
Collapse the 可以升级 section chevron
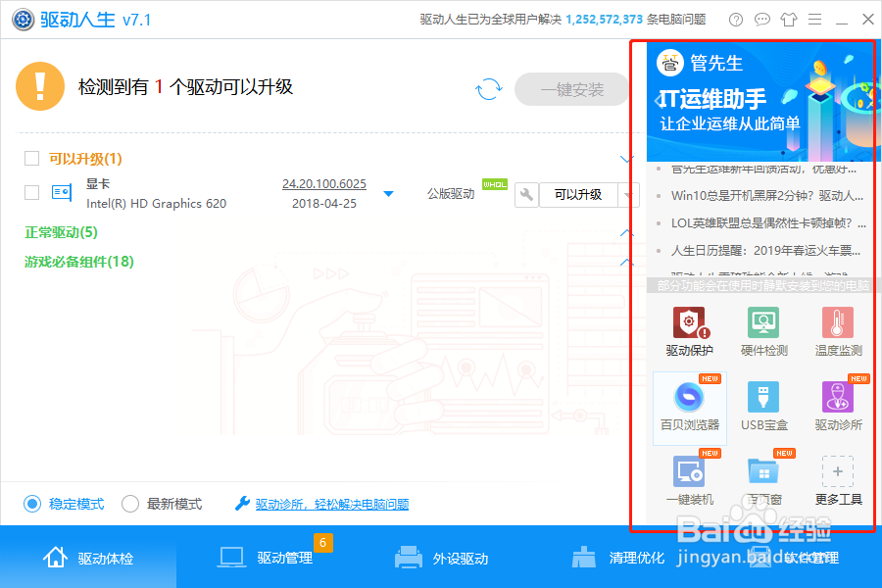point(626,159)
